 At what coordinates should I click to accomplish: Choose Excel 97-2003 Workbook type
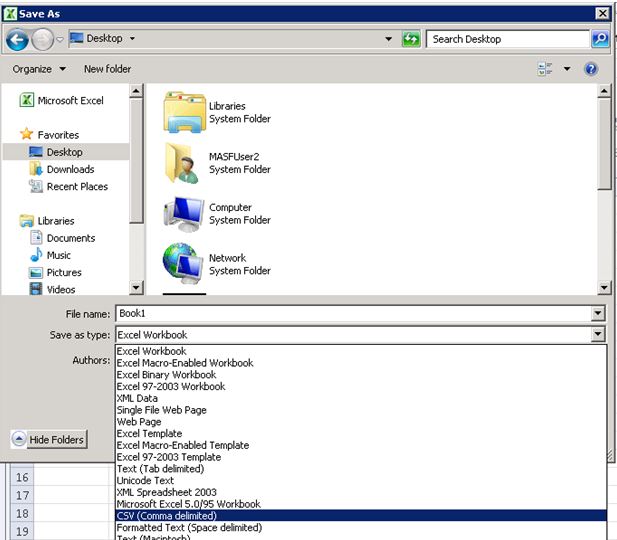pos(361,387)
